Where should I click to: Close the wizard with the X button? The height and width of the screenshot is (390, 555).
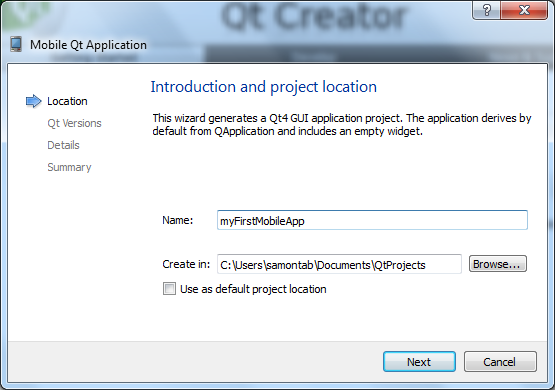click(524, 10)
